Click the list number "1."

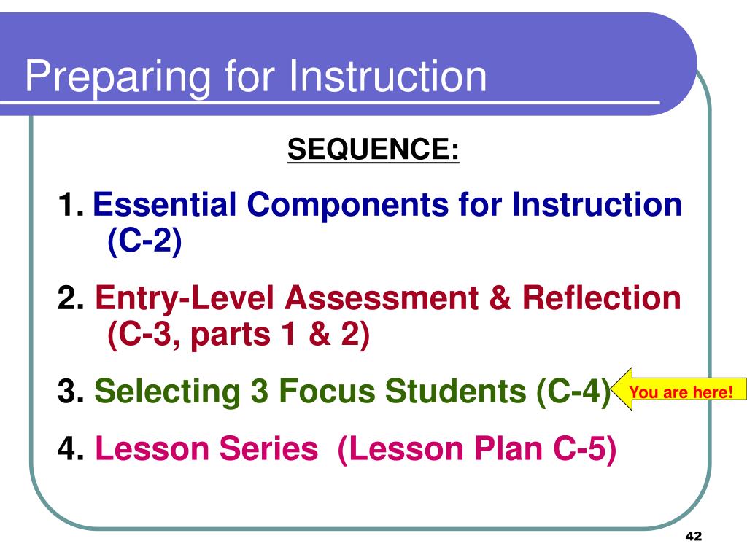pyautogui.click(x=71, y=205)
